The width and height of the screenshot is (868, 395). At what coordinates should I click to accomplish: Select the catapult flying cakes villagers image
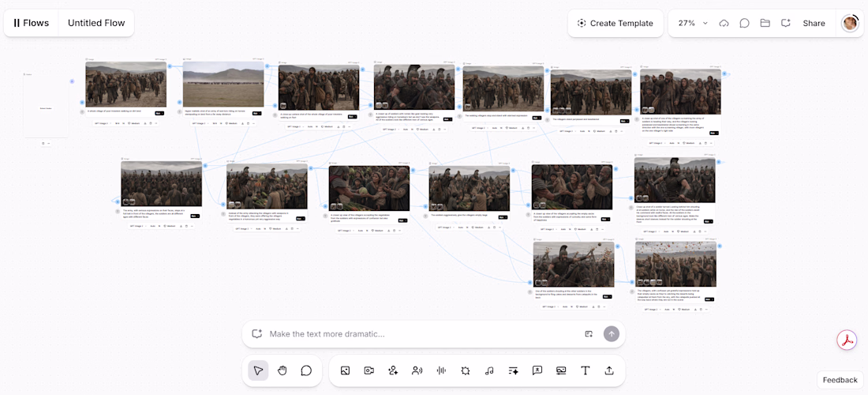click(675, 264)
